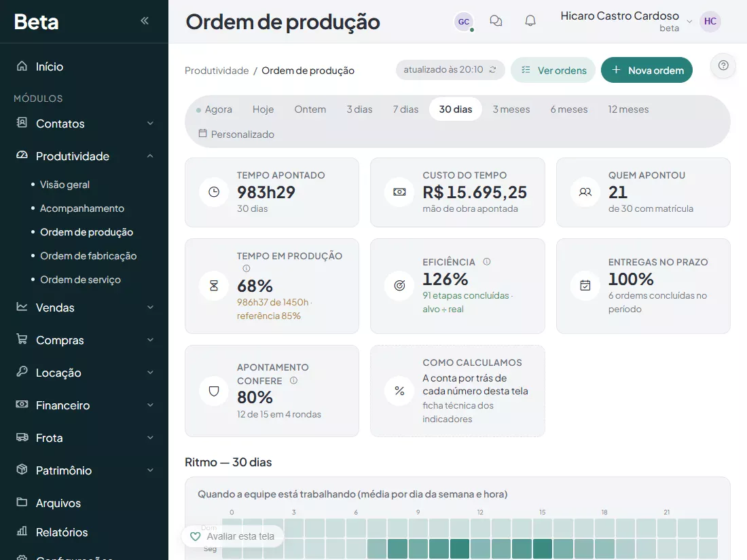Expand the Compras module chevron
Screen dimensions: 747x560
click(x=150, y=340)
